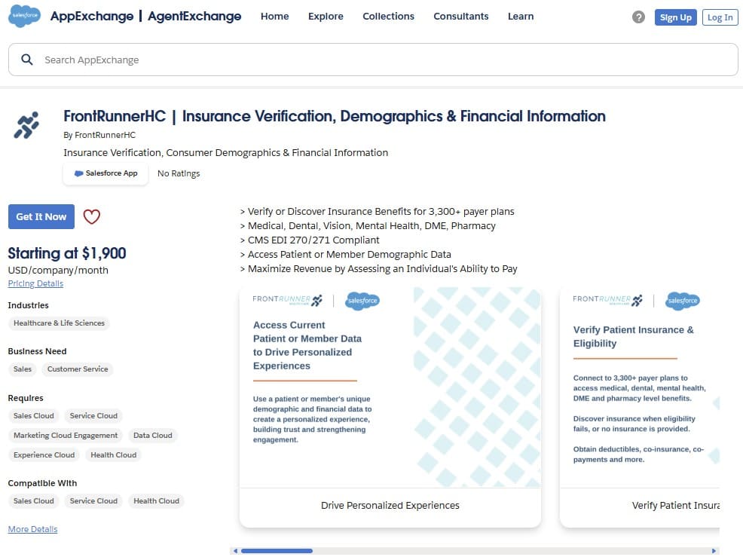Image resolution: width=743 pixels, height=560 pixels.
Task: Open the Collections menu item
Action: (389, 16)
